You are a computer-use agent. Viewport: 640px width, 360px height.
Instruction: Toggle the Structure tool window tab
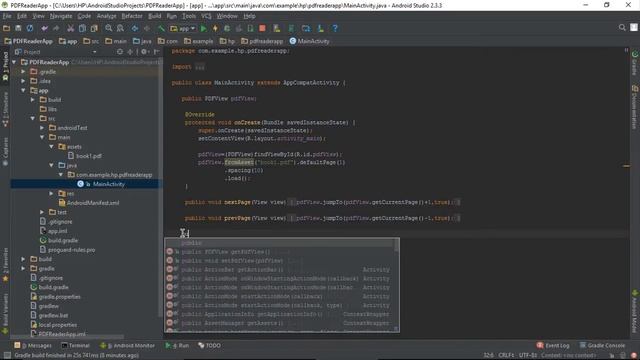(5, 108)
